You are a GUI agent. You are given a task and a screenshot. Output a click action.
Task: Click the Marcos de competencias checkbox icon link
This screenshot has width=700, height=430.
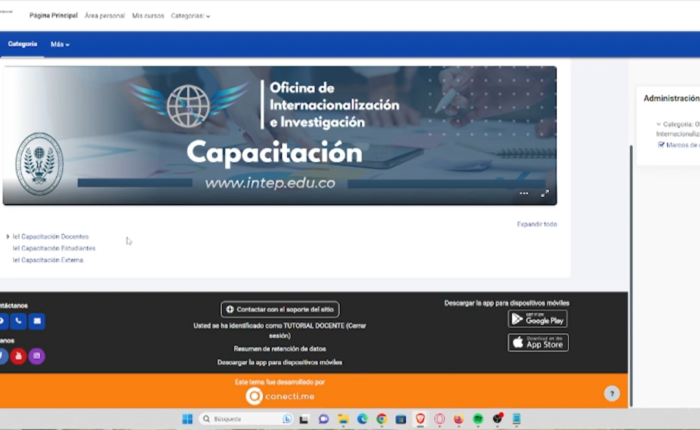[x=662, y=145]
